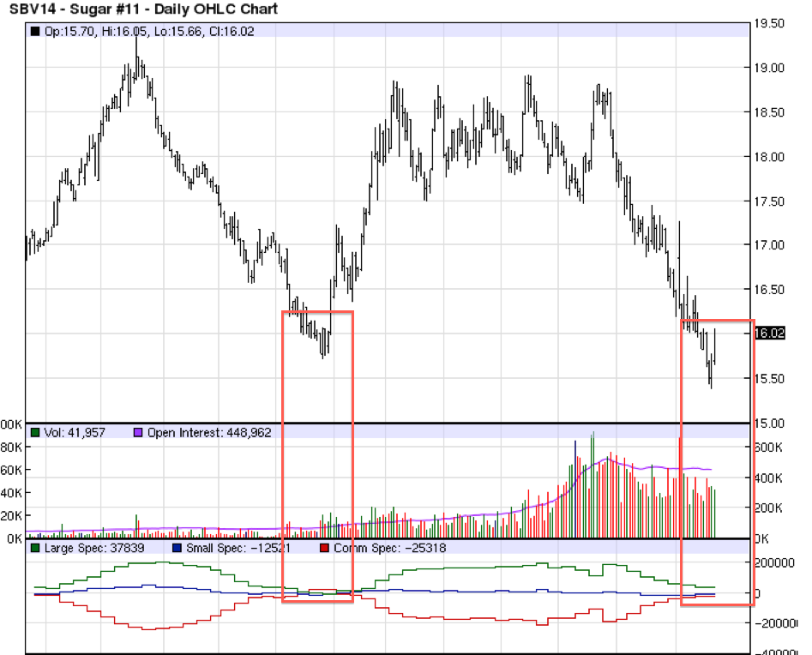
Task: Click the chart title 'SBV14 - Sugar #11 - Daily OHLC Chart'
Action: pos(144,9)
